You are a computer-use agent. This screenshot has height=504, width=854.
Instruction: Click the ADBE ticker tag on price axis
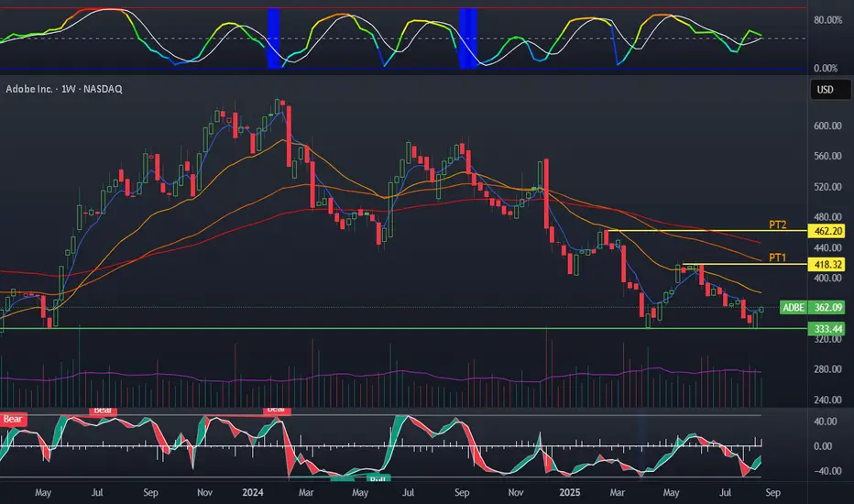tap(793, 308)
